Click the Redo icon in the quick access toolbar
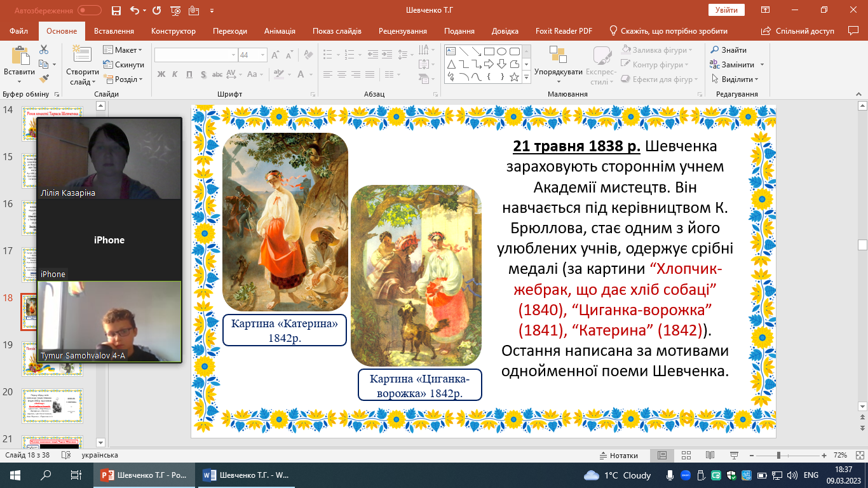Image resolution: width=868 pixels, height=488 pixels. click(156, 11)
